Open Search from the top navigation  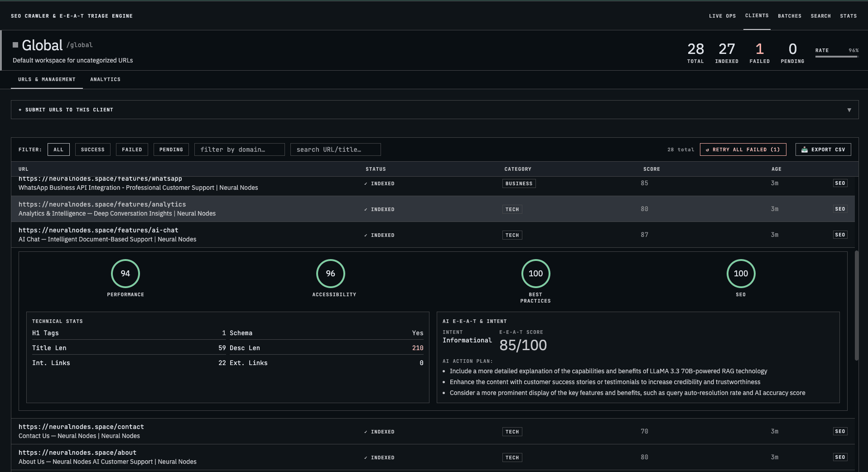tap(820, 16)
